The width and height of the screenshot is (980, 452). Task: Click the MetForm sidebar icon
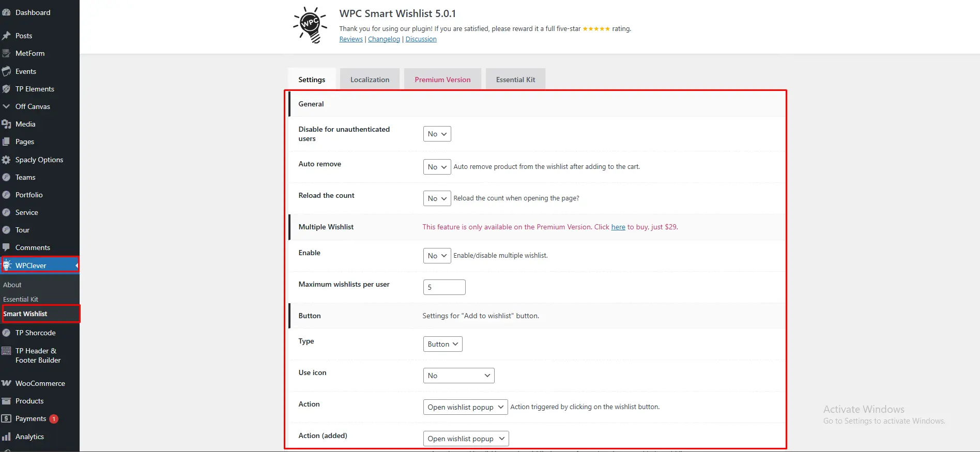pos(6,53)
